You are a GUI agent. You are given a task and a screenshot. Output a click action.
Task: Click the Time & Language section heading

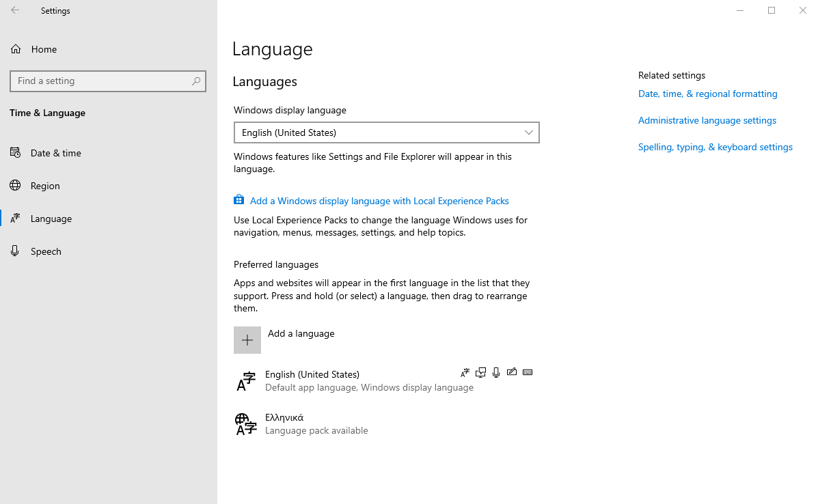click(47, 113)
